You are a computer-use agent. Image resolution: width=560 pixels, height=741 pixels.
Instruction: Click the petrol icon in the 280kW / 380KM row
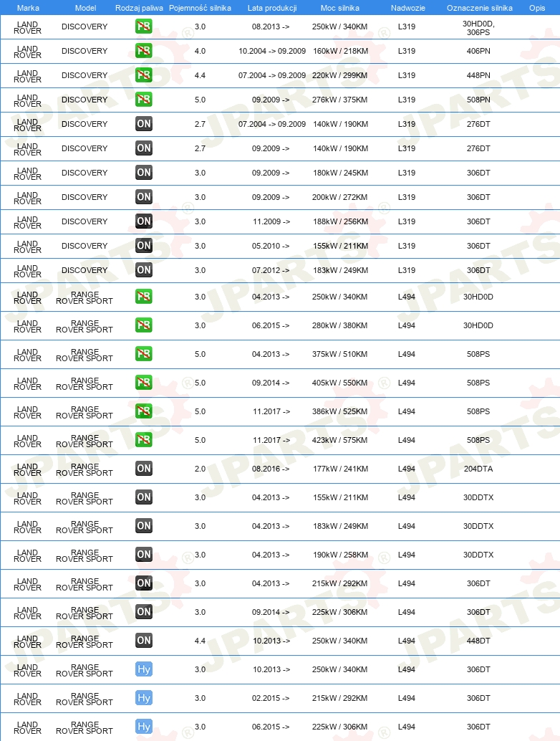143,325
